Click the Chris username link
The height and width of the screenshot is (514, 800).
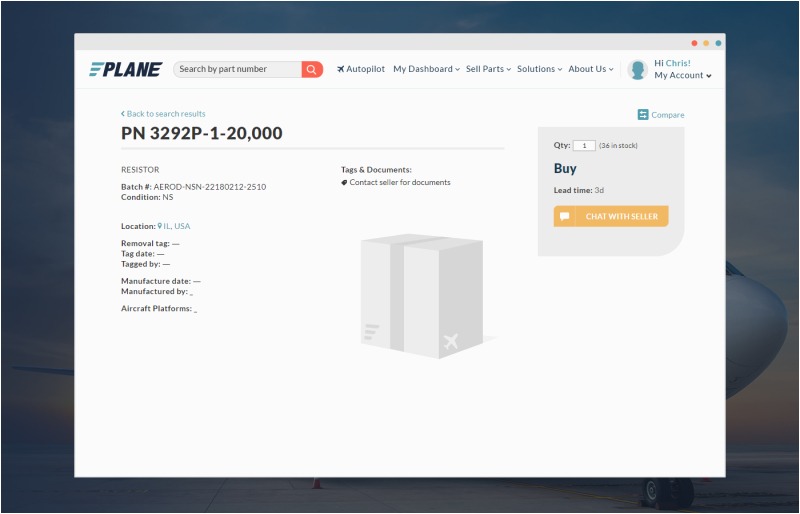pyautogui.click(x=677, y=63)
